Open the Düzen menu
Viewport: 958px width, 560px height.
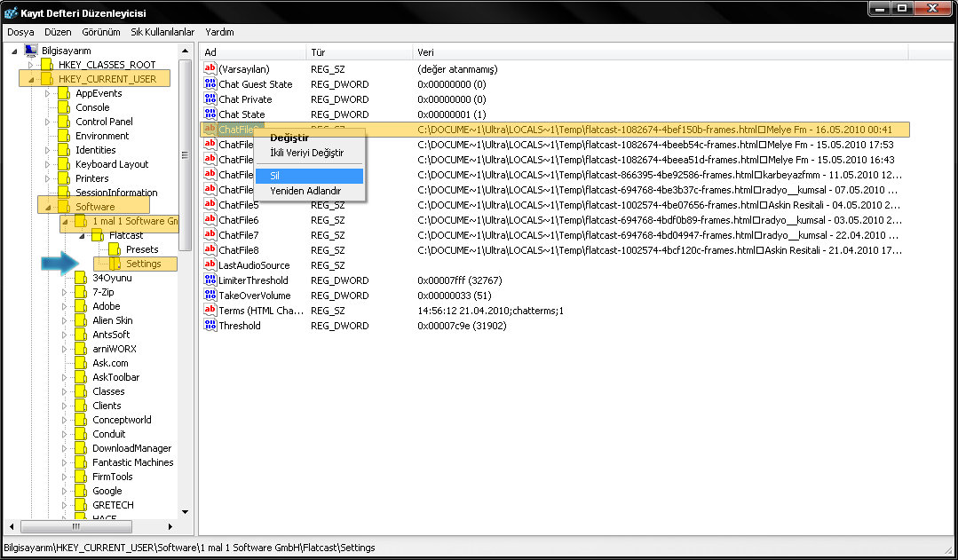pos(58,32)
